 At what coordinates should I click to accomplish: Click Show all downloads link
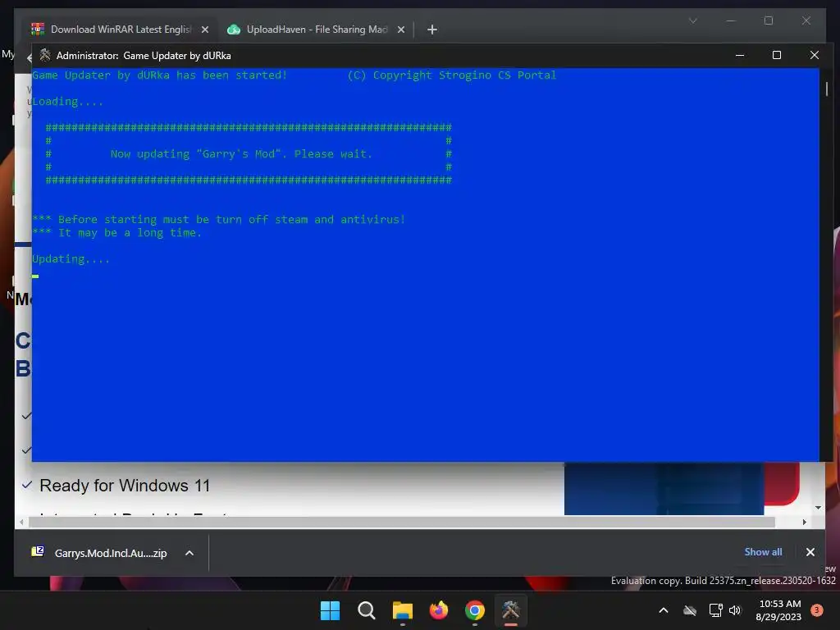(x=763, y=552)
